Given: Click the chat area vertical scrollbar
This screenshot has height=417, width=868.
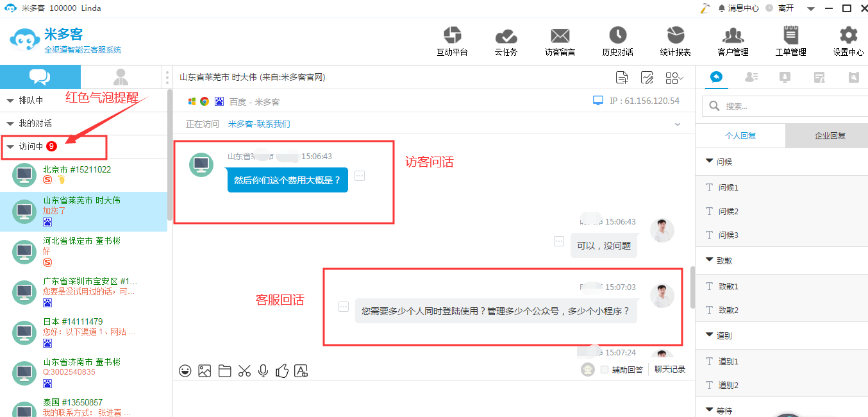Looking at the screenshot, I should pyautogui.click(x=692, y=287).
